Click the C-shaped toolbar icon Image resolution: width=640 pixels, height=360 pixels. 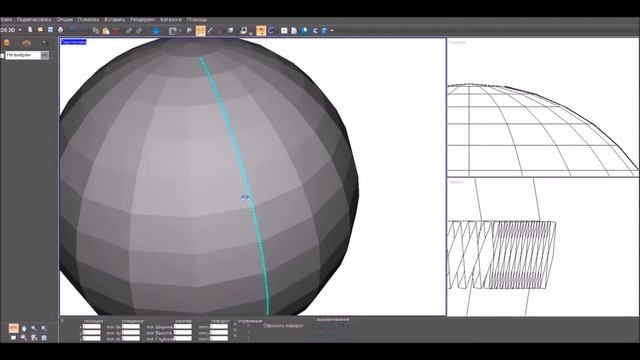pos(315,31)
